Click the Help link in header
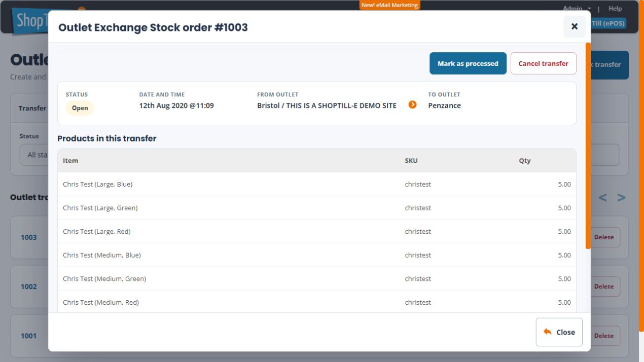Screen dimensions: 644x362 pyautogui.click(x=615, y=8)
